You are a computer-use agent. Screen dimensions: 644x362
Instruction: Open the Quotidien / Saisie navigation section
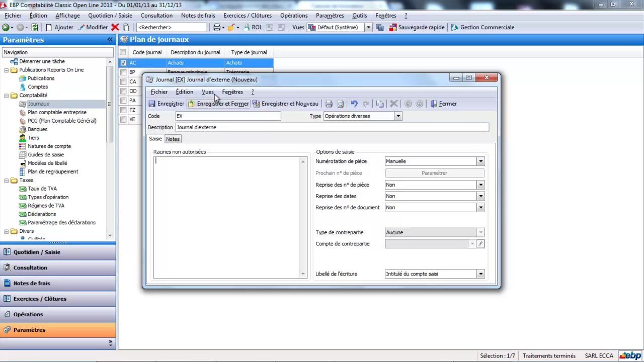(58, 252)
